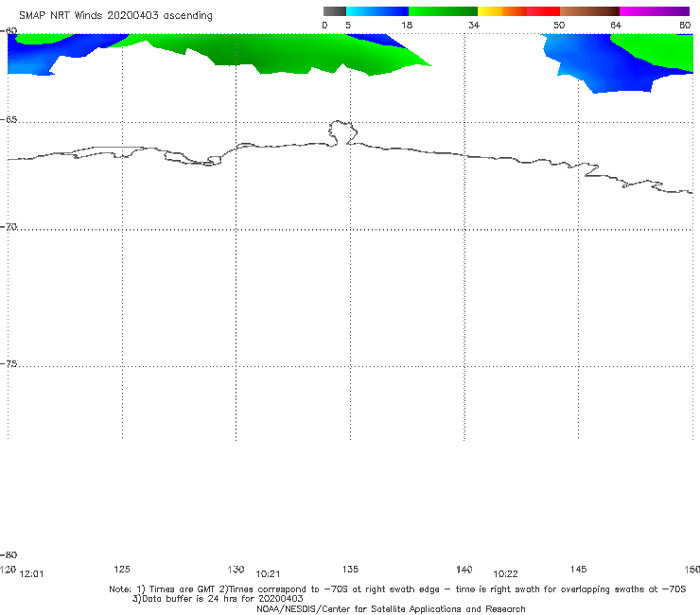
Task: Pick the brown segment of the color bar
Action: [x=589, y=11]
